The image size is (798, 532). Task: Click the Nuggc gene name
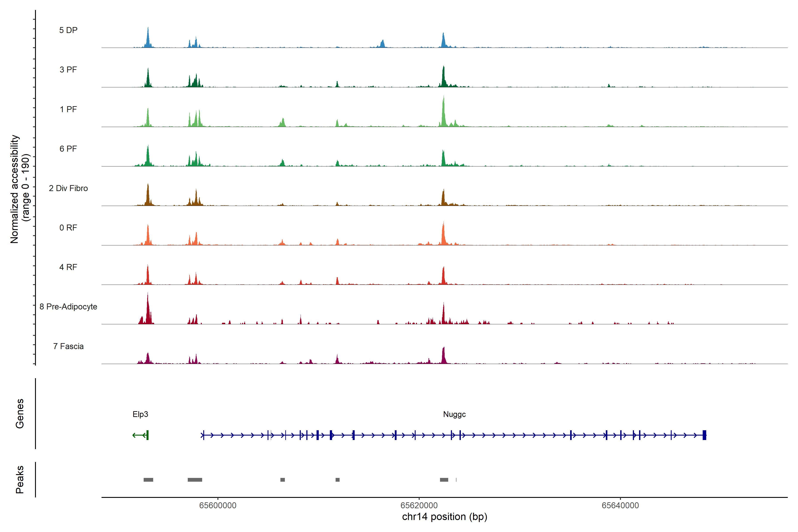pyautogui.click(x=454, y=414)
